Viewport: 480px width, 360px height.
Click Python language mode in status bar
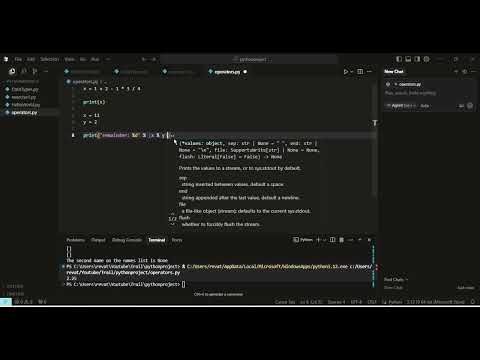coord(395,302)
